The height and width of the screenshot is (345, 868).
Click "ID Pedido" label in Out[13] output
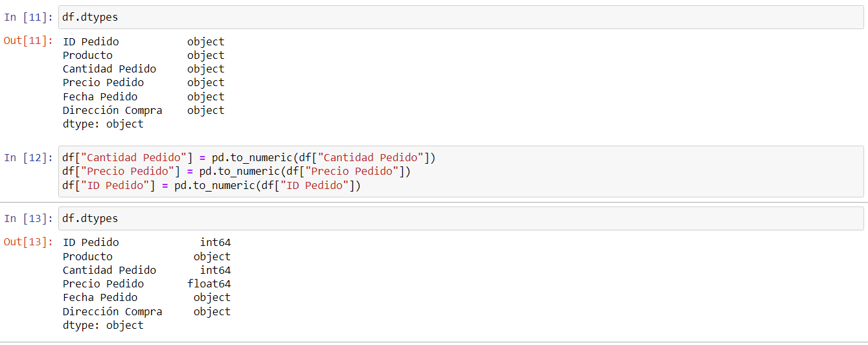pyautogui.click(x=91, y=243)
